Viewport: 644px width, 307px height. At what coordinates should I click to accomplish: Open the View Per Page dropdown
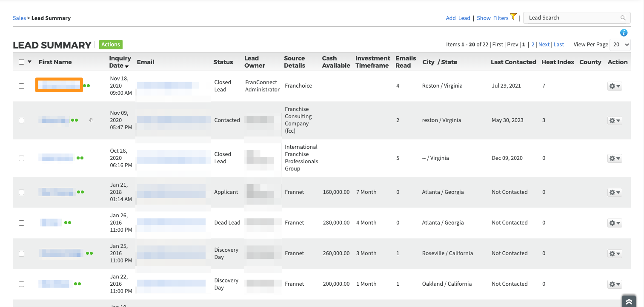coord(620,45)
